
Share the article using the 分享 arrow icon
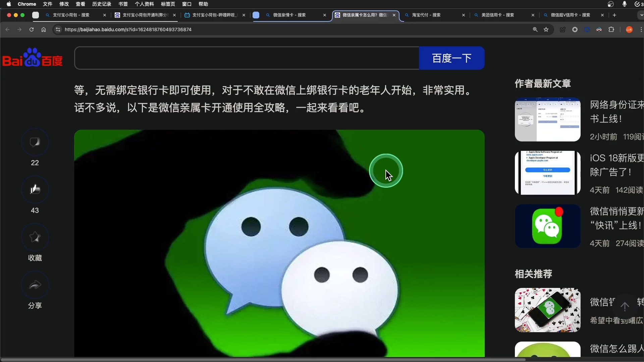[x=35, y=285]
